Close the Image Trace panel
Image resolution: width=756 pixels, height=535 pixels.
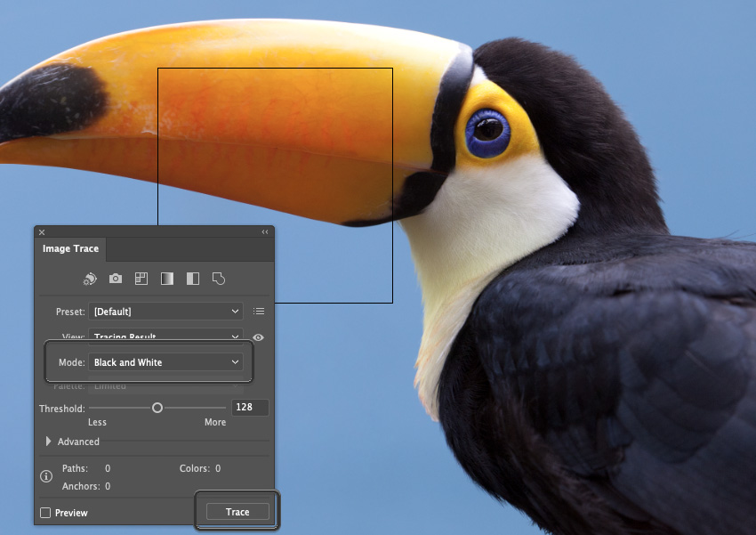tap(41, 231)
